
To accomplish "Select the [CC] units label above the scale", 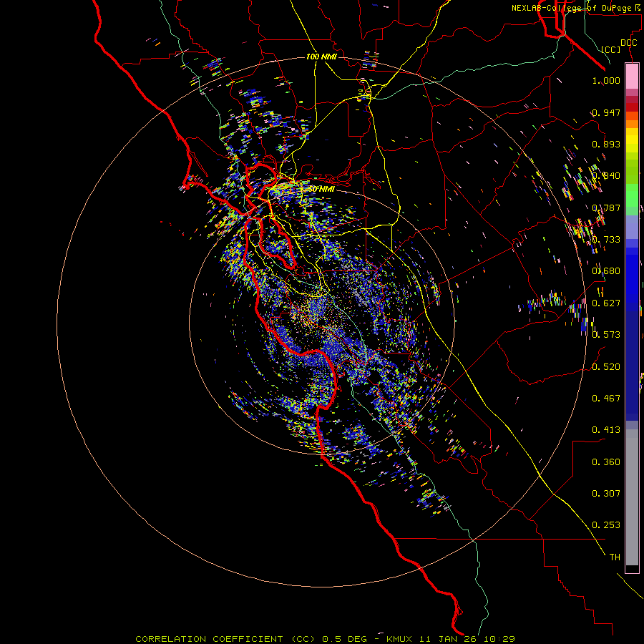I will click(x=611, y=49).
